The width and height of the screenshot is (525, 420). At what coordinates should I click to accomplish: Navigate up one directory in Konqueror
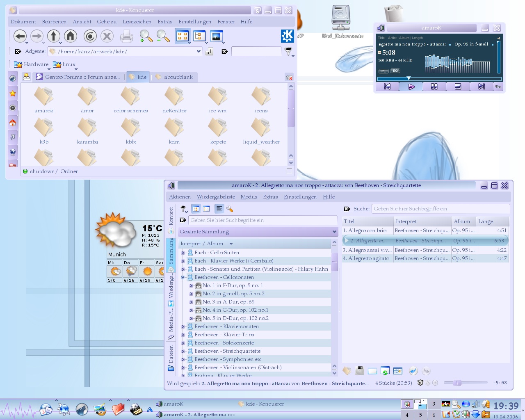(x=54, y=36)
